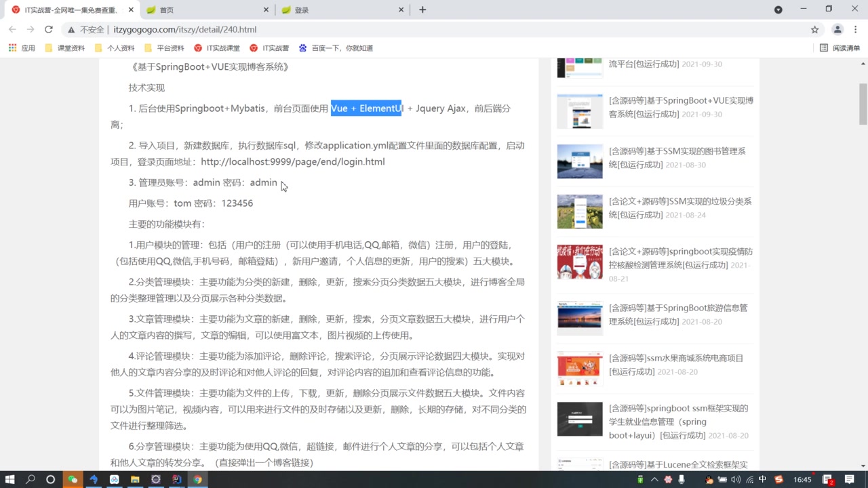868x488 pixels.
Task: Toggle the 中 input language indicator
Action: pyautogui.click(x=762, y=479)
